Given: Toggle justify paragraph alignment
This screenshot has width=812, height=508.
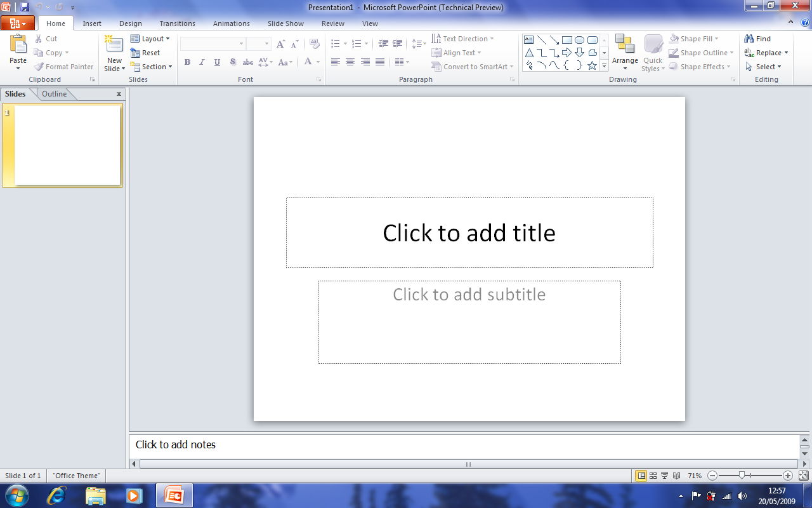Looking at the screenshot, I should click(380, 62).
